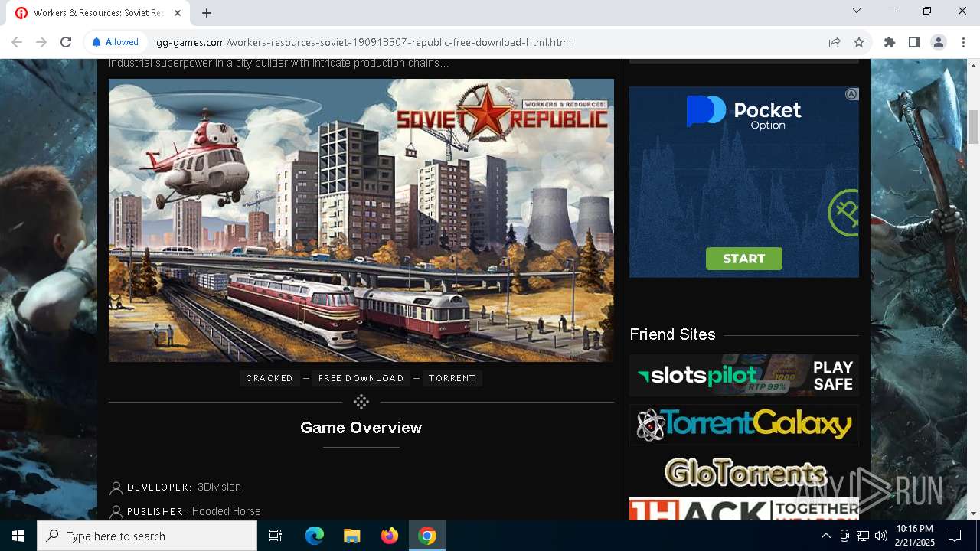This screenshot has width=980, height=551.
Task: Select the Hooded Horse publisher text
Action: point(226,511)
